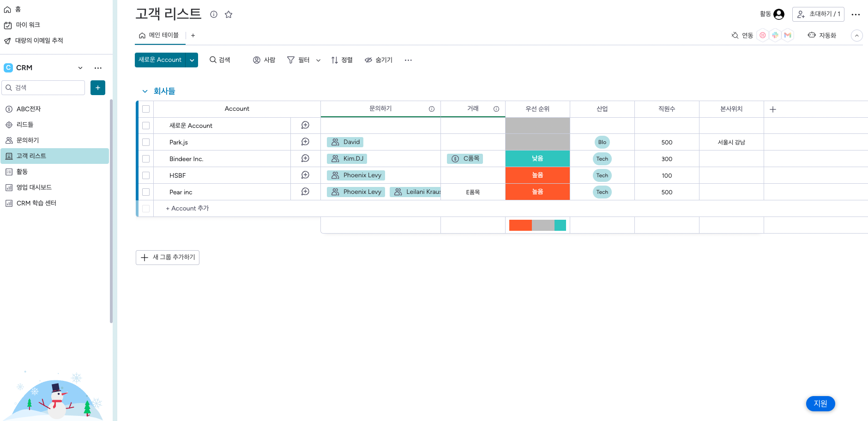The height and width of the screenshot is (421, 868).
Task: Open the Gmail integration icon
Action: pyautogui.click(x=788, y=35)
